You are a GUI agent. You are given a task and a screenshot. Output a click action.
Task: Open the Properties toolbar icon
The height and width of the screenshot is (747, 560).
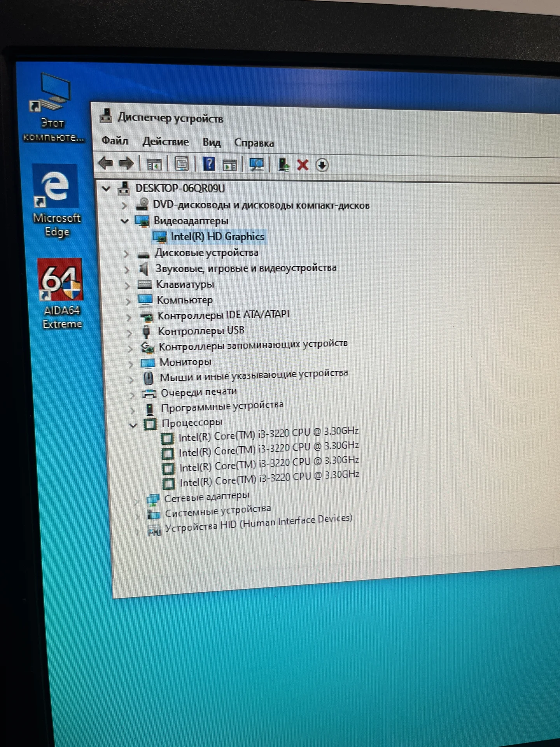coord(182,164)
